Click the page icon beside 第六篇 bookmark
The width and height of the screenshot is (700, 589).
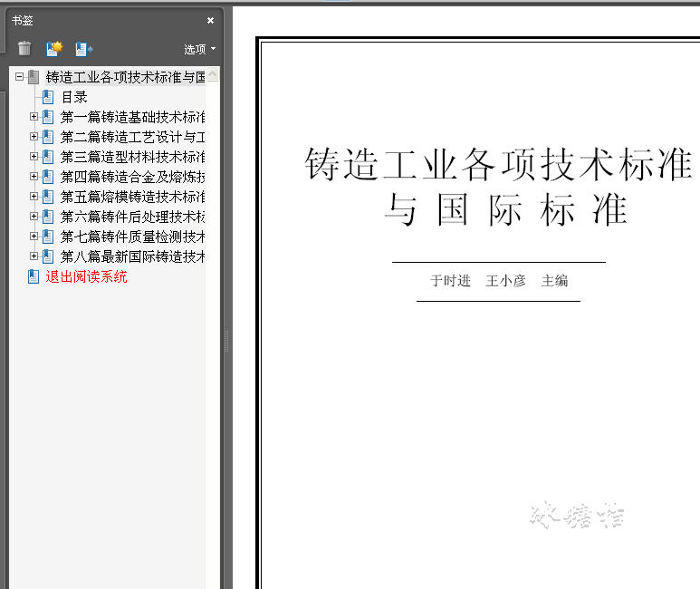(x=48, y=217)
